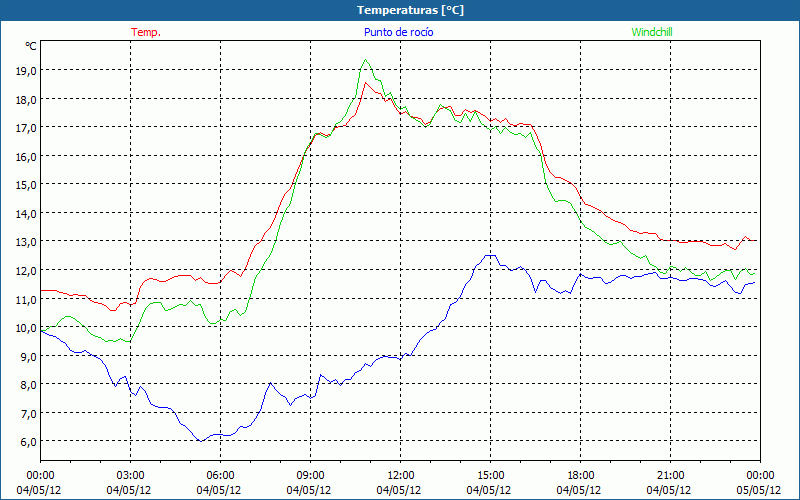
Task: Select the red 'Temp.' legend label
Action: (x=146, y=32)
